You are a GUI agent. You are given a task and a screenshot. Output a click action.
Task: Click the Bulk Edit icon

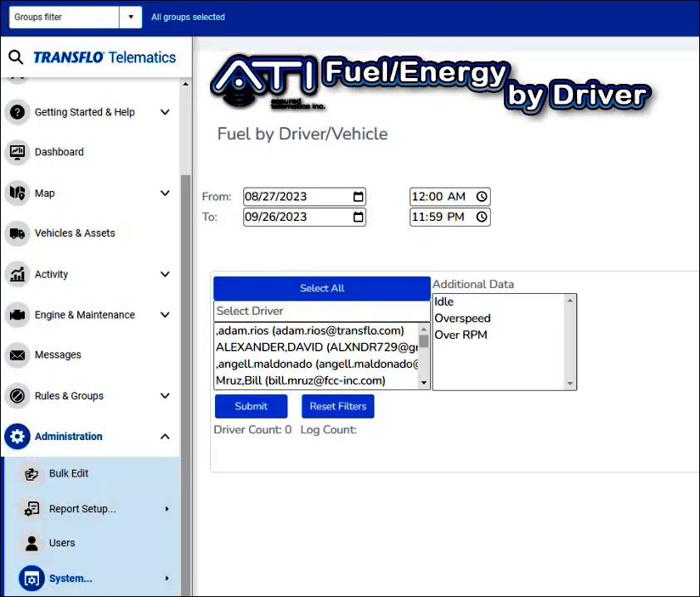(32, 474)
